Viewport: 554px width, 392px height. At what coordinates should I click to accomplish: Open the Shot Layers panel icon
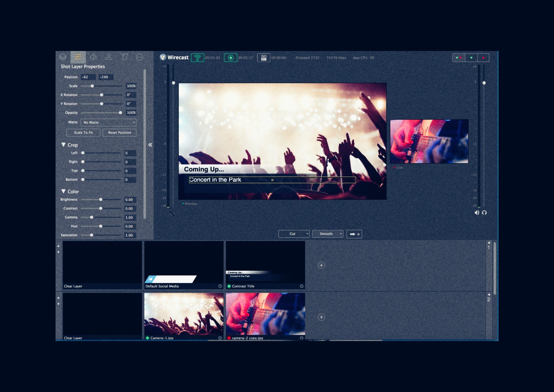[x=63, y=57]
